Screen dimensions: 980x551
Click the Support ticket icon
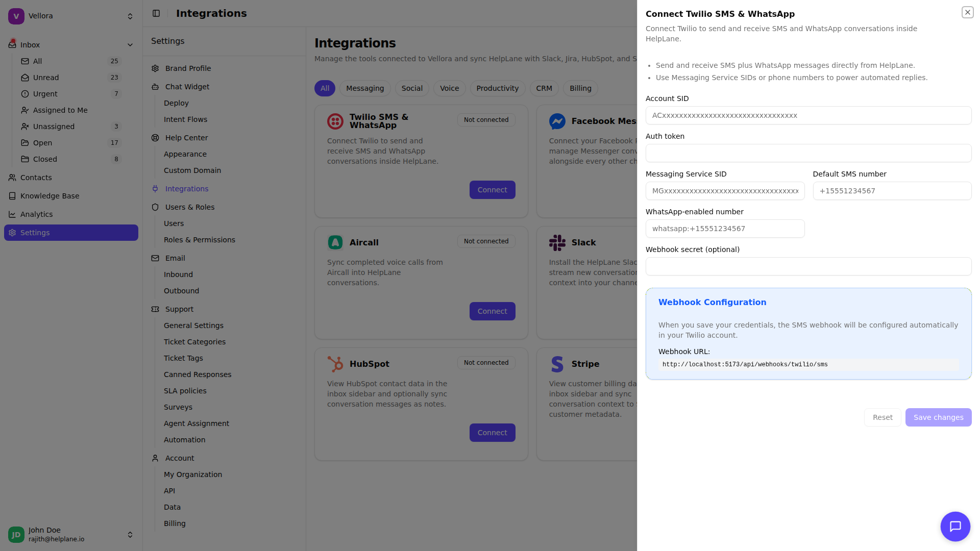click(x=155, y=309)
